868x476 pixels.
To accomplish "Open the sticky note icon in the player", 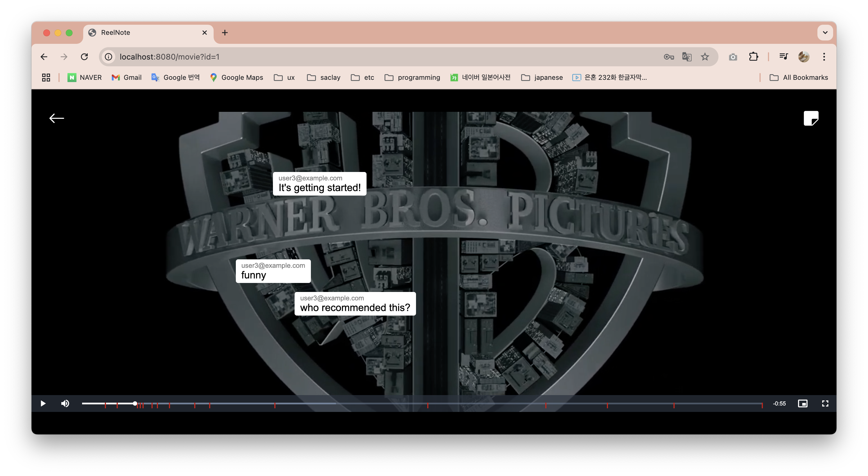I will pyautogui.click(x=811, y=118).
